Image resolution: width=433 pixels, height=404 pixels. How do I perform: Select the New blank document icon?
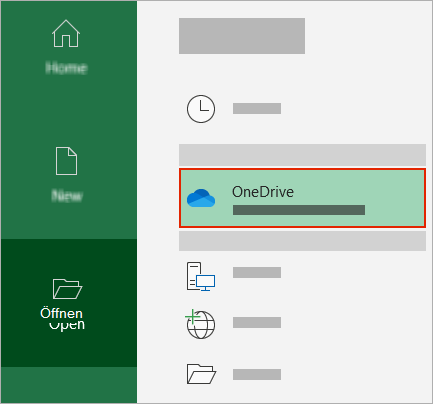point(66,161)
